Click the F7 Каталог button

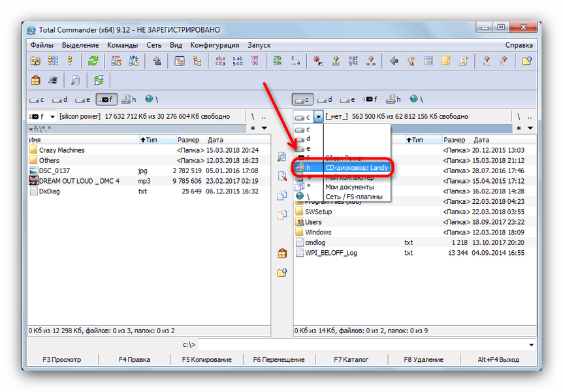coord(351,359)
